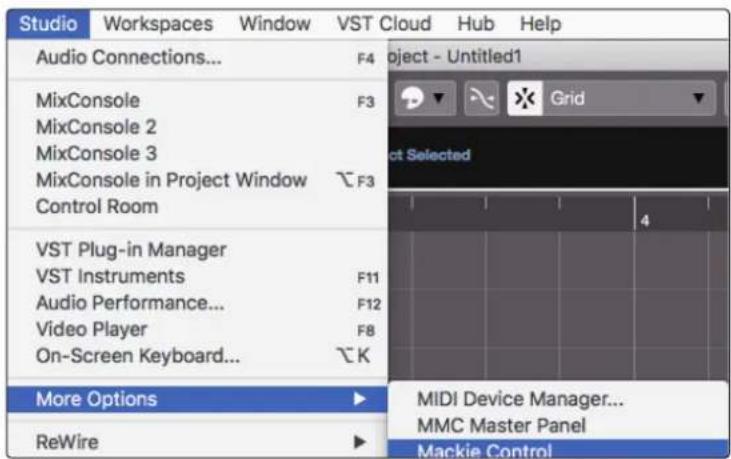
Task: Click bar 4 on the ruler
Action: [x=645, y=220]
